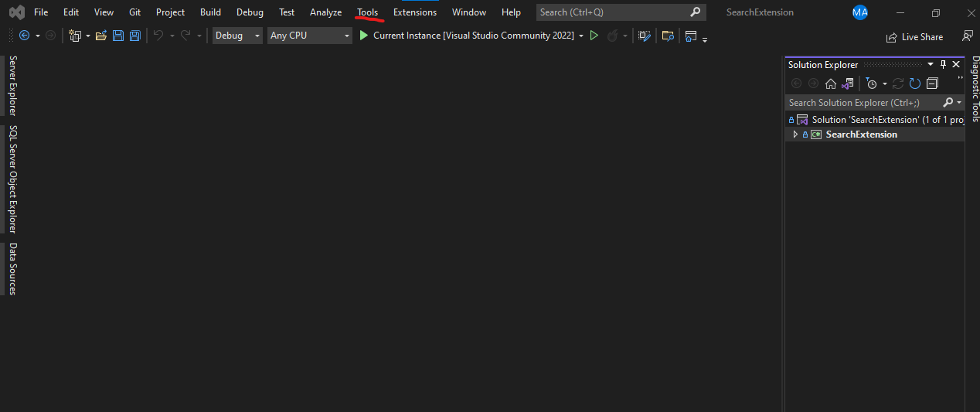The image size is (980, 412).
Task: Open the Navigate Backward history dropdown
Action: coord(37,36)
